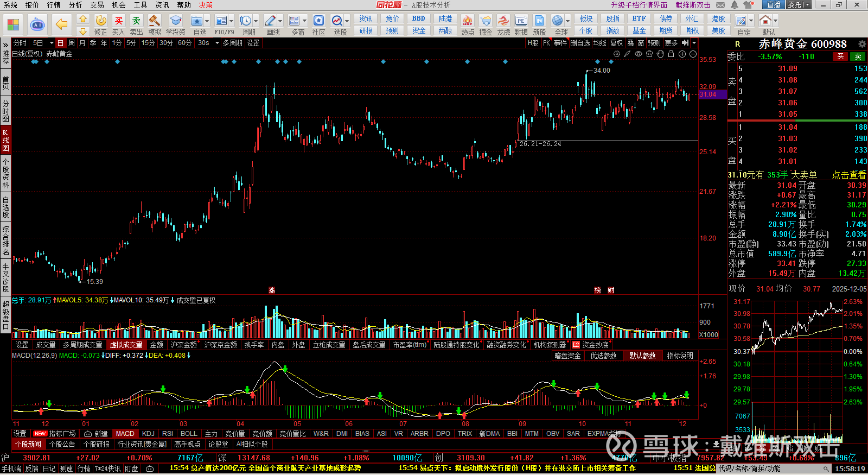
Task: Expand the left sidebar double chevron
Action: pyautogui.click(x=5, y=44)
